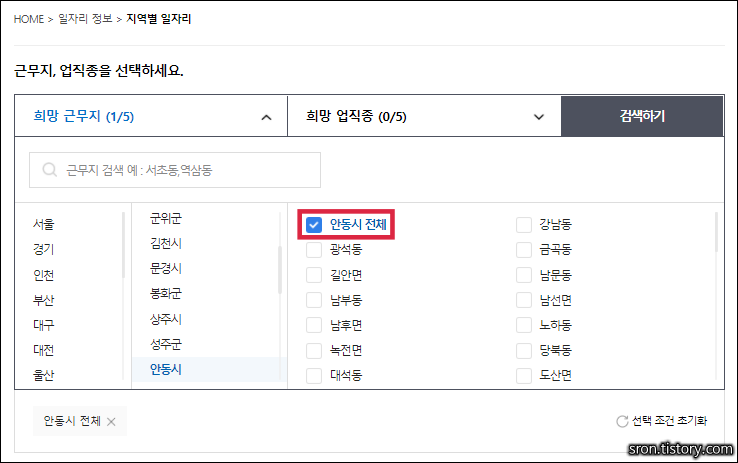Click the region list scrollbar
738x463 pixels.
point(123,245)
